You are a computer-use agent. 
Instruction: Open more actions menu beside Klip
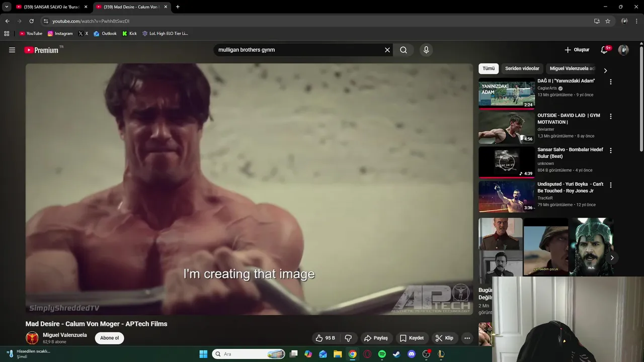point(467,338)
